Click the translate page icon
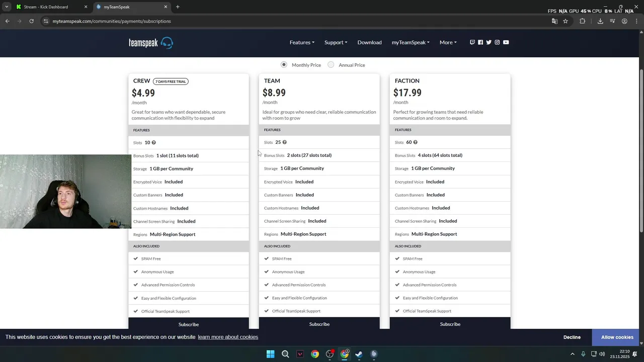Screen dimensions: 644x362 [554, 21]
